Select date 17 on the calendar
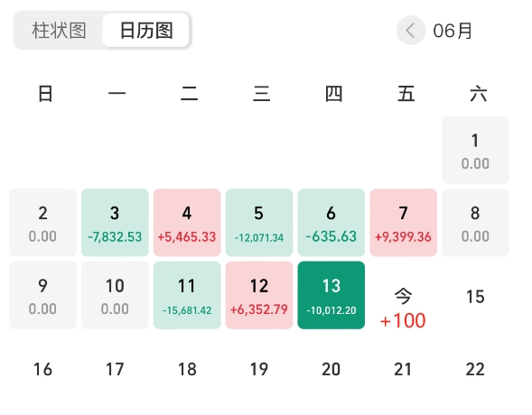This screenshot has height=415, width=532. [115, 369]
